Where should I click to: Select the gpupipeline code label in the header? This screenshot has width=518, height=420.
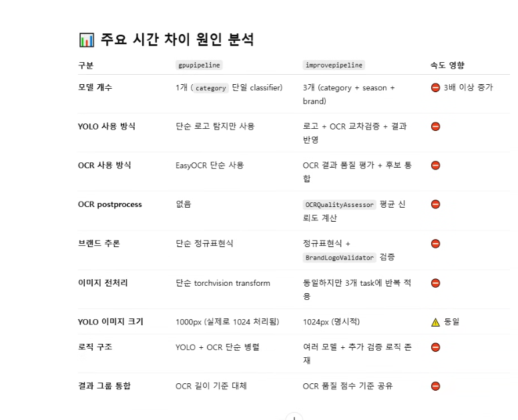click(x=199, y=65)
